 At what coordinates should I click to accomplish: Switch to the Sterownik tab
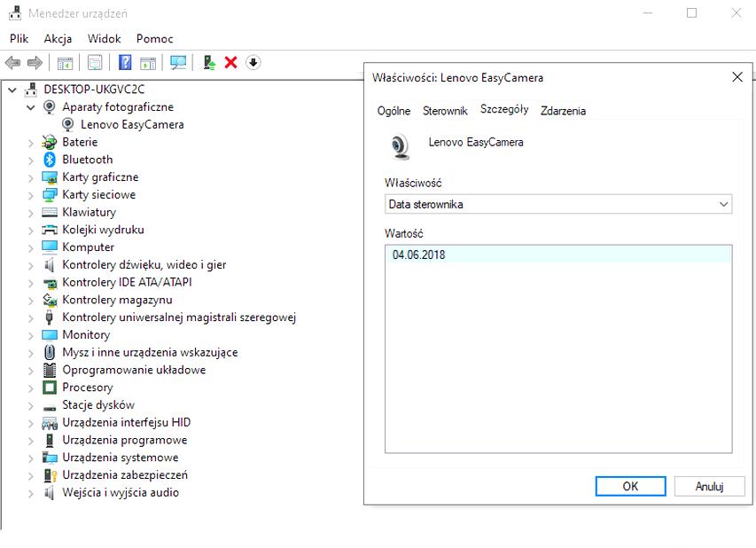pyautogui.click(x=445, y=111)
